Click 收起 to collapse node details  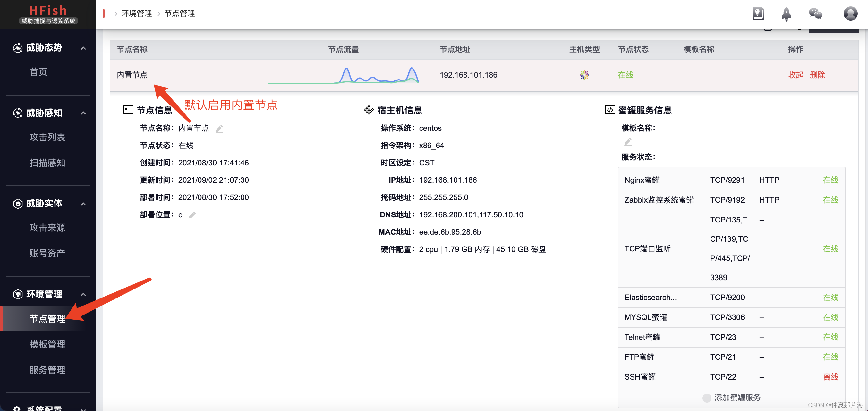point(796,75)
